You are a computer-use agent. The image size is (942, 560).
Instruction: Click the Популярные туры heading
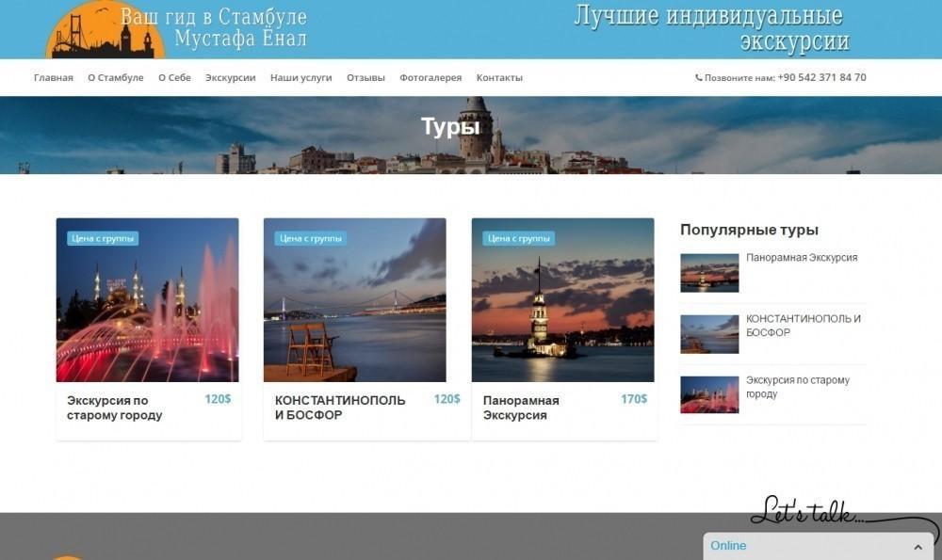tap(749, 230)
